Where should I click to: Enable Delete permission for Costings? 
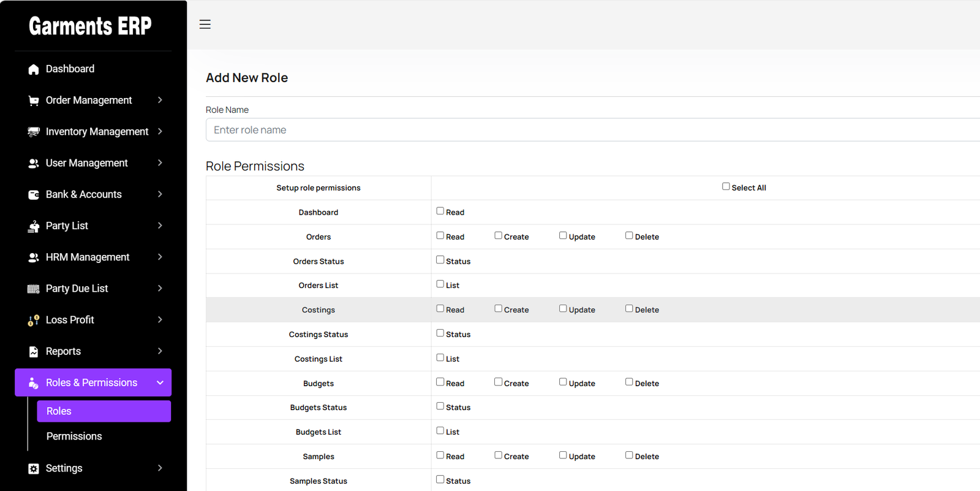pyautogui.click(x=629, y=308)
